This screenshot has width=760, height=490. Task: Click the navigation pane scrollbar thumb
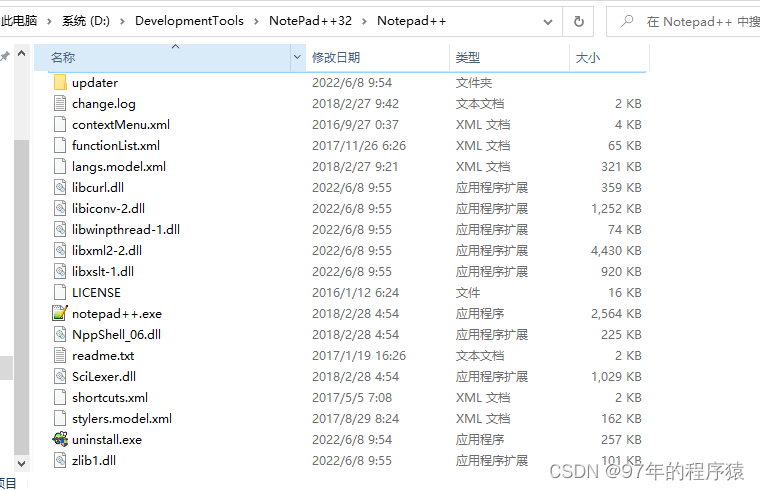[21, 298]
